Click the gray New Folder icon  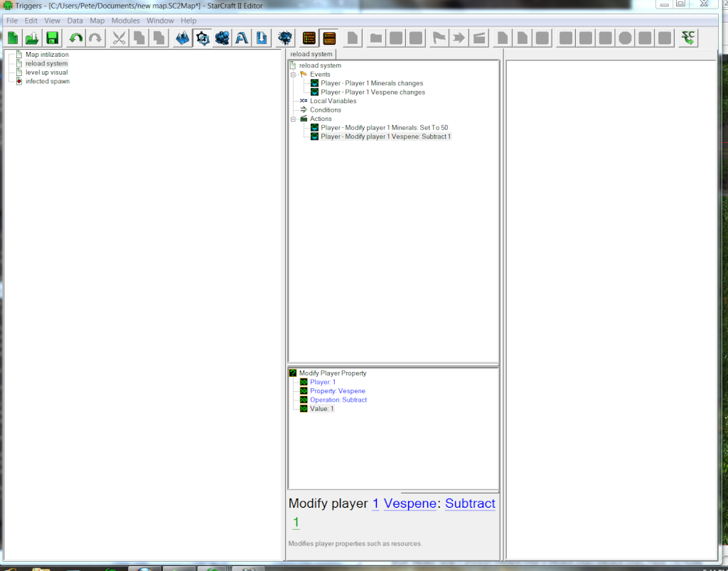376,38
